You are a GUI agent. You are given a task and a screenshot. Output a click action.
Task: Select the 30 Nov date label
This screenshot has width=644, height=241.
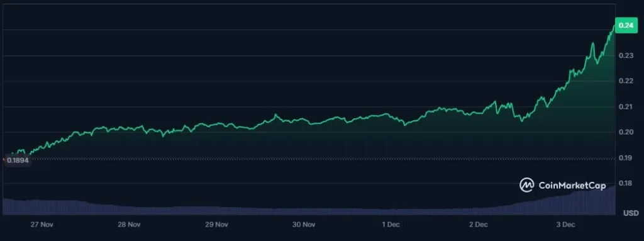304,225
